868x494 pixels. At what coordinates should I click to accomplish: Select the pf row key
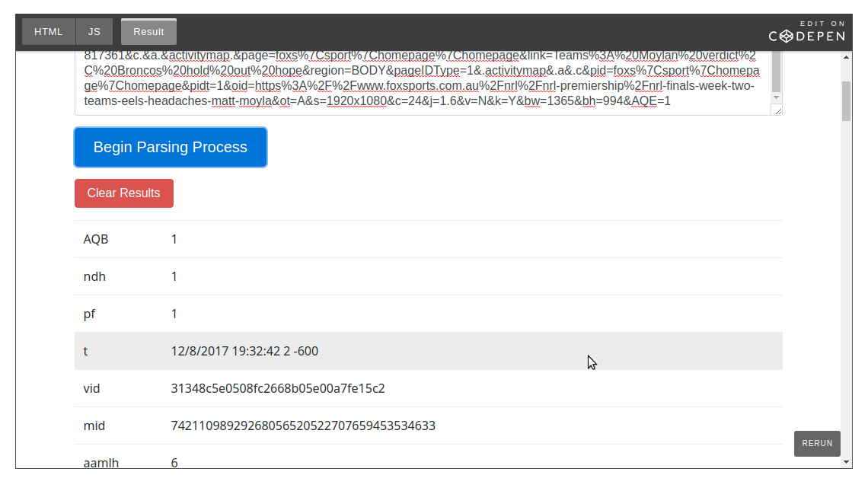[89, 314]
